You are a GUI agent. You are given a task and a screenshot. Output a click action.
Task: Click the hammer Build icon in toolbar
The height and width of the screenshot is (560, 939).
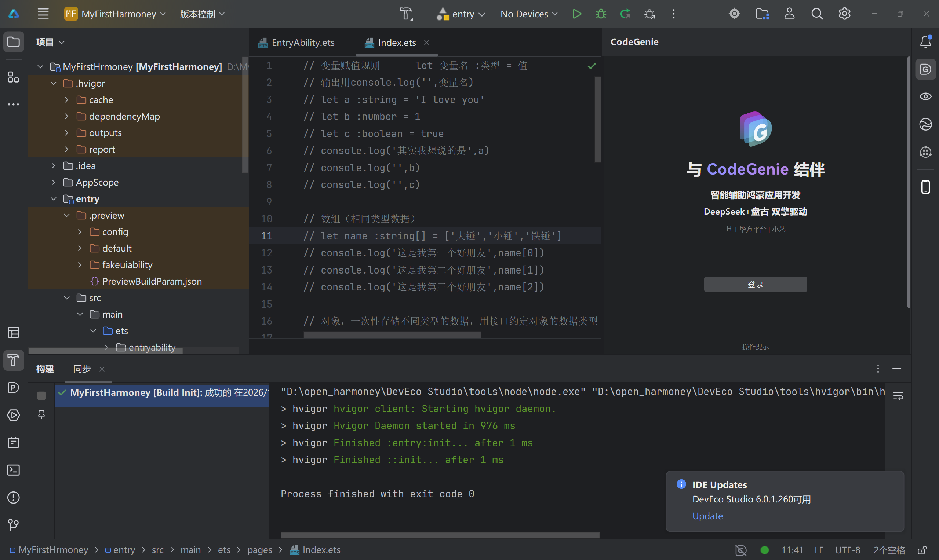pos(406,14)
